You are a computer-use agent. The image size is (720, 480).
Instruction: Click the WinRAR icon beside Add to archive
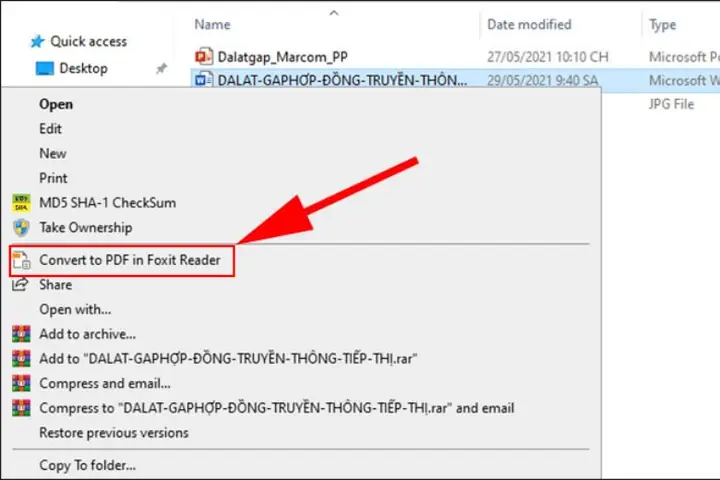(x=21, y=334)
